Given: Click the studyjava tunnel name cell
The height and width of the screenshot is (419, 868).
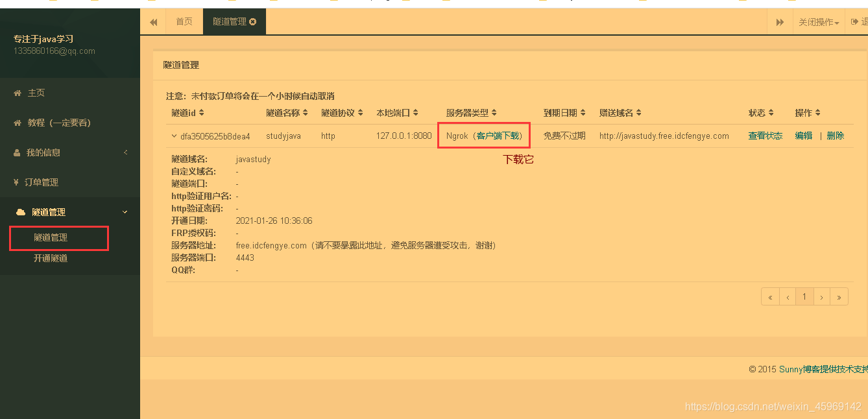Looking at the screenshot, I should point(283,136).
